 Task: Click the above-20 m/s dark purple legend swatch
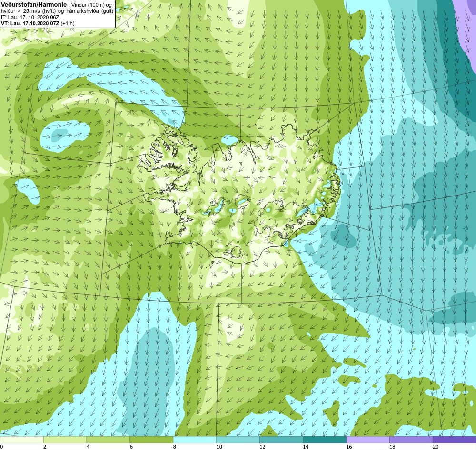[454, 440]
